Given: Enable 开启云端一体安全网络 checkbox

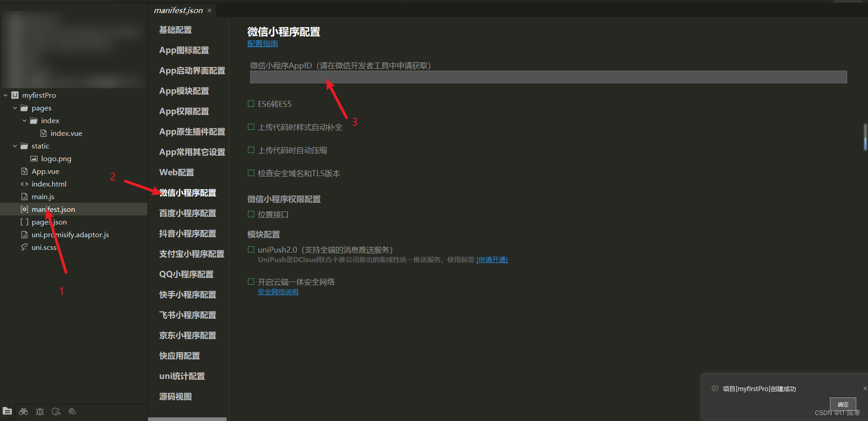Looking at the screenshot, I should 251,282.
